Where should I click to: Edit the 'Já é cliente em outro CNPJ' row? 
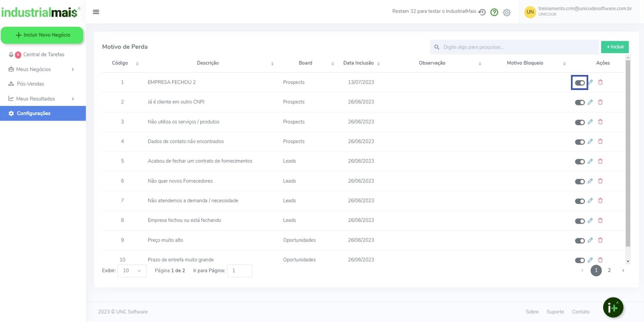[x=590, y=102]
